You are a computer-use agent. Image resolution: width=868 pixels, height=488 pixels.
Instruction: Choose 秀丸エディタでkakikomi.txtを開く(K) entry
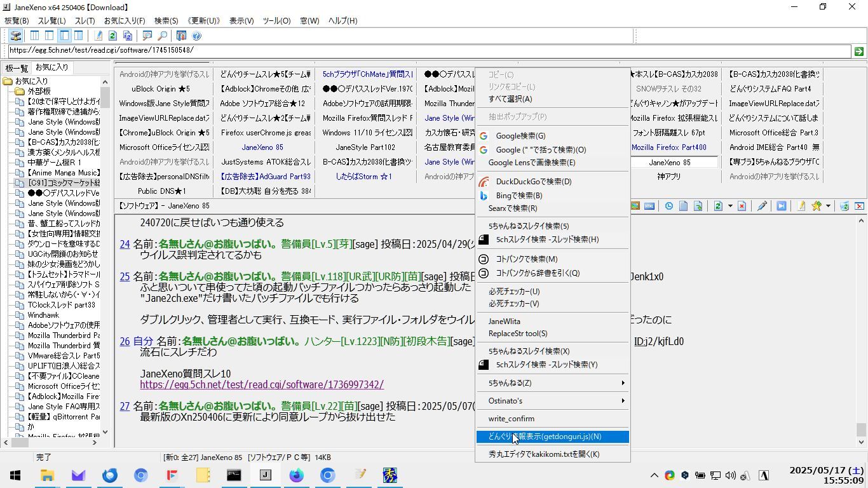click(553, 454)
